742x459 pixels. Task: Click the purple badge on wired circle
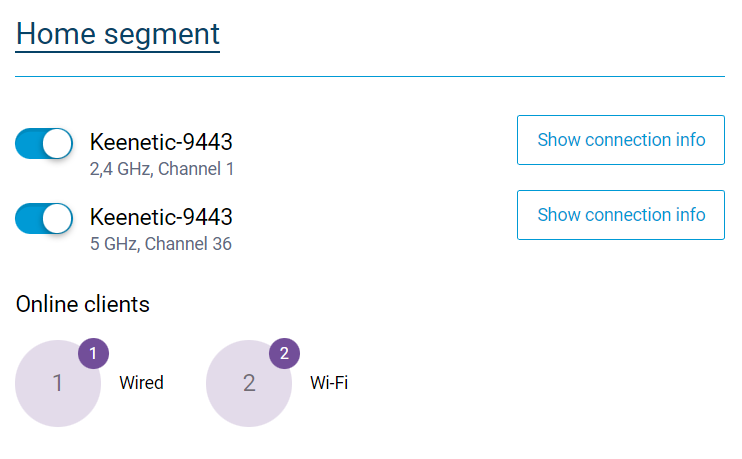coord(93,354)
